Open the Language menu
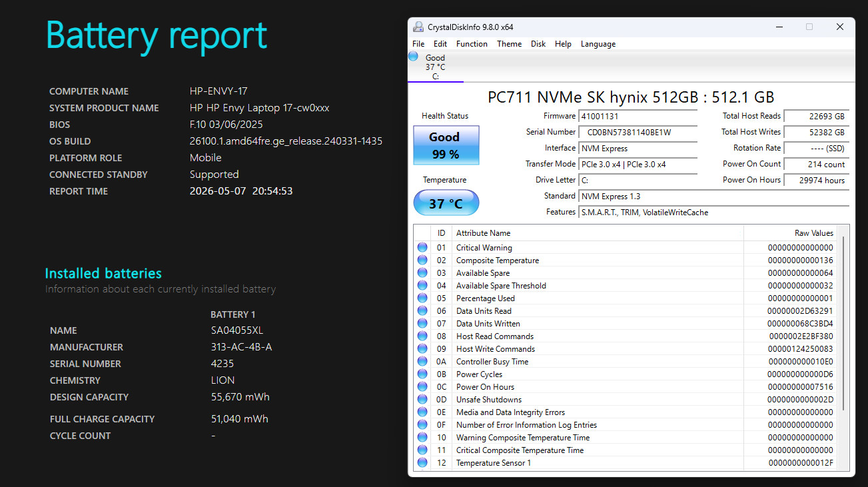Screen dimensions: 868x487 tap(598, 44)
